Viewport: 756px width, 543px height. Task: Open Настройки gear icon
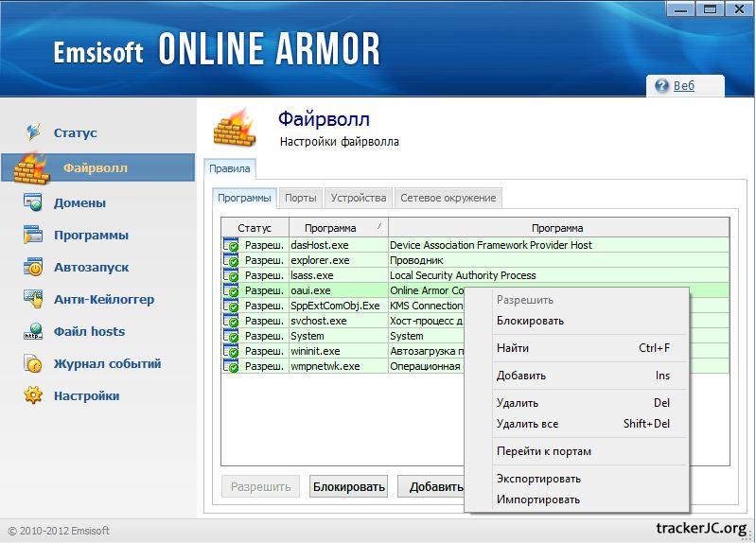(33, 395)
